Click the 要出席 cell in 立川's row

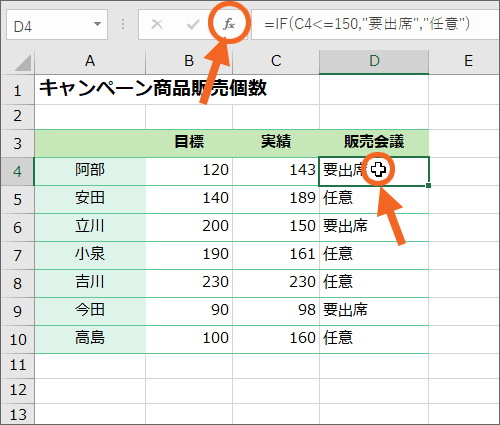point(374,227)
